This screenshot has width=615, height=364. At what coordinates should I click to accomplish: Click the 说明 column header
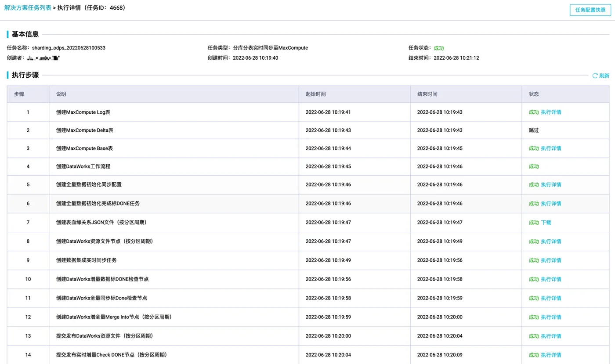coord(174,94)
